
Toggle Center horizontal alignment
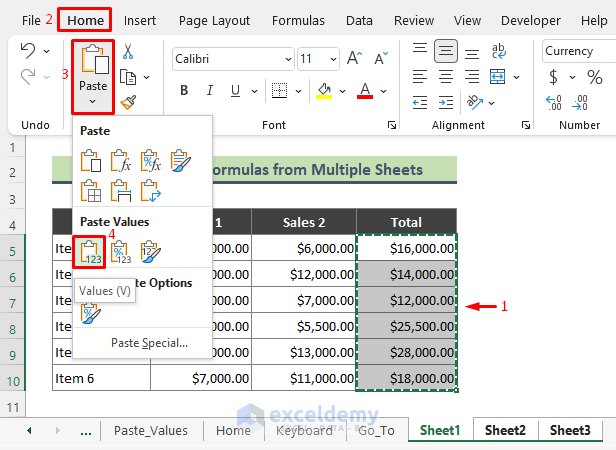(446, 76)
